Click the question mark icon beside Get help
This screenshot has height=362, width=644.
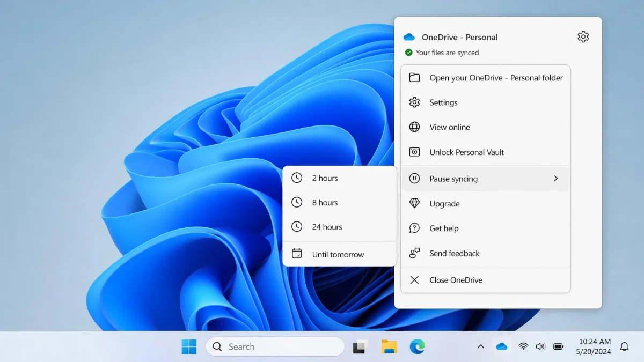[x=414, y=228]
